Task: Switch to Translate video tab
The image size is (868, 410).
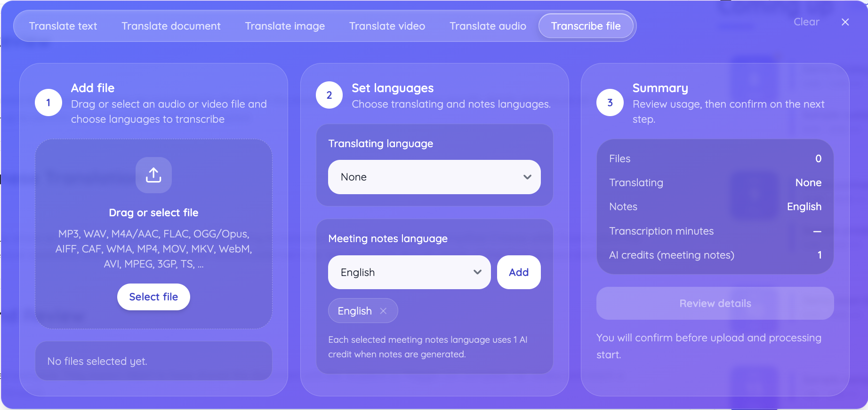Action: coord(387,26)
